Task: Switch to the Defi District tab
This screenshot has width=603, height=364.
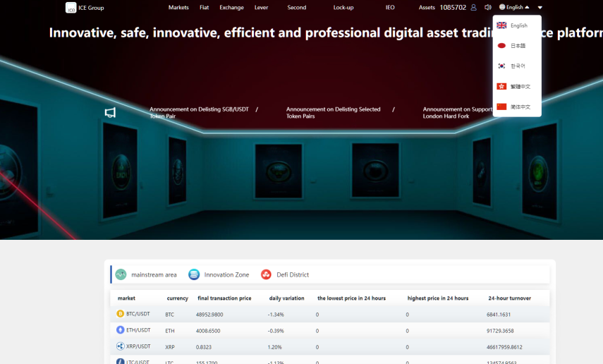Action: tap(285, 274)
